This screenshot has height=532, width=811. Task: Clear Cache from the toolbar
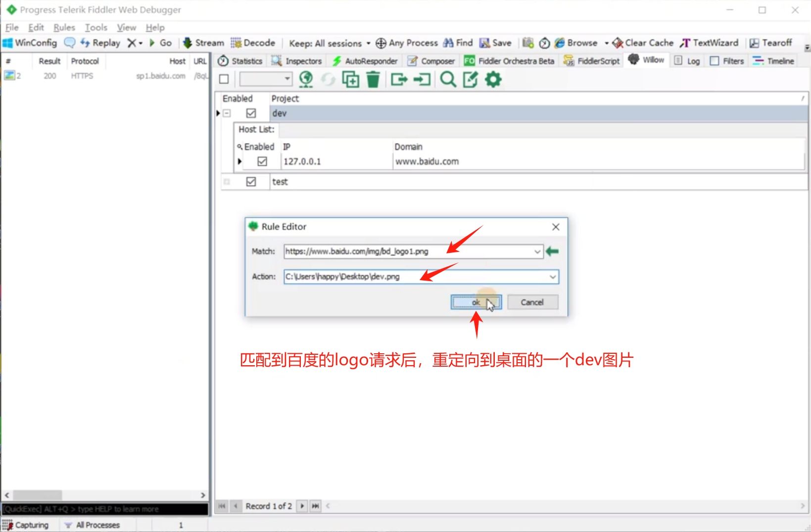click(643, 43)
